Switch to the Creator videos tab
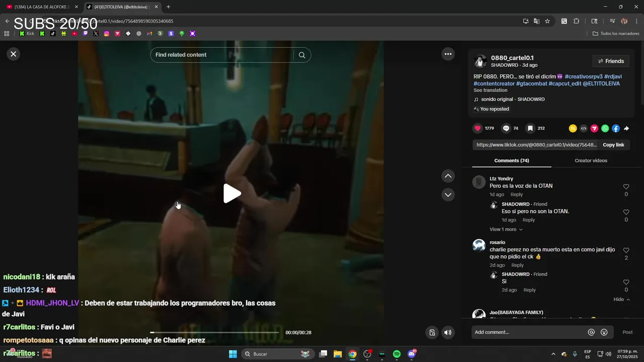 tap(591, 161)
